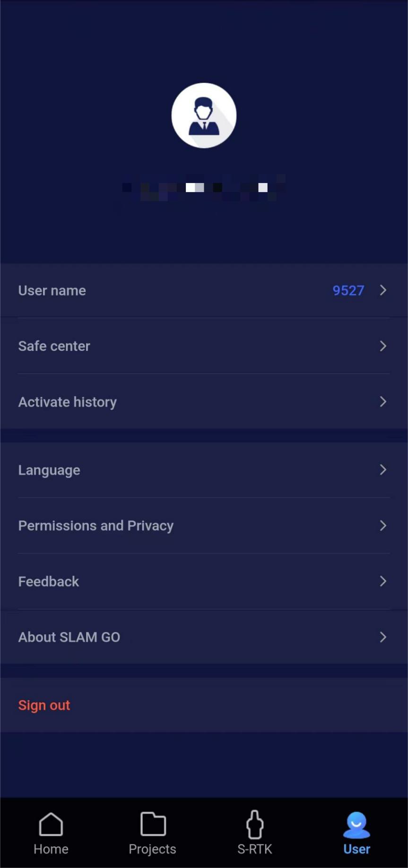Screen dimensions: 408x868
Task: Open Safe center chevron arrow
Action: click(383, 346)
